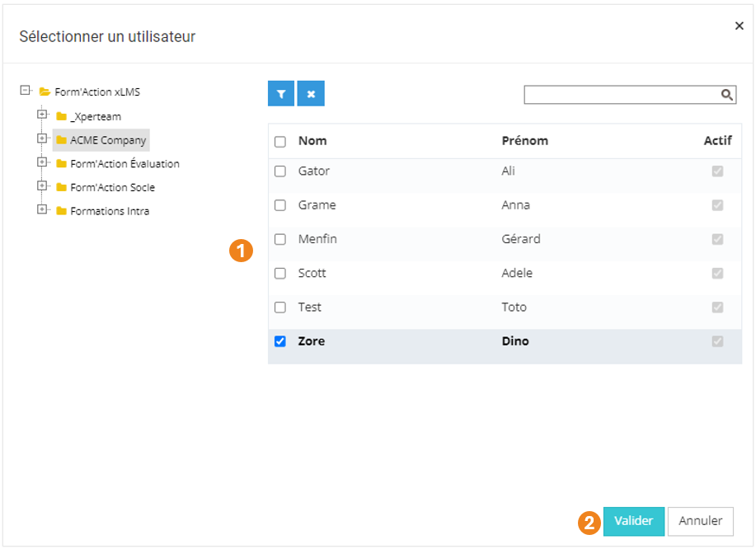Click the blue clear filter X icon
The height and width of the screenshot is (549, 756).
pos(311,94)
